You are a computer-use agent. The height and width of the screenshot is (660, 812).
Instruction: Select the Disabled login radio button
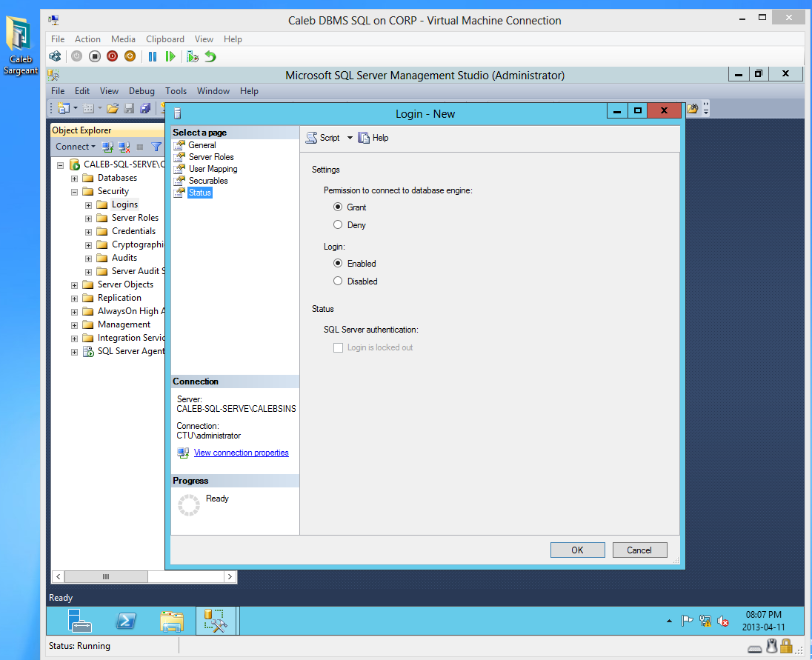point(338,281)
